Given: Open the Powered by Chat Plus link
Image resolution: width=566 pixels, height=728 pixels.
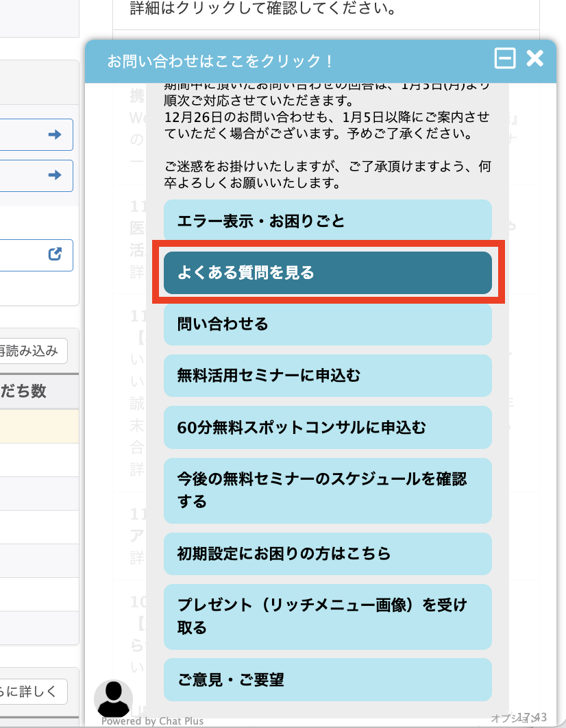Looking at the screenshot, I should point(152,721).
